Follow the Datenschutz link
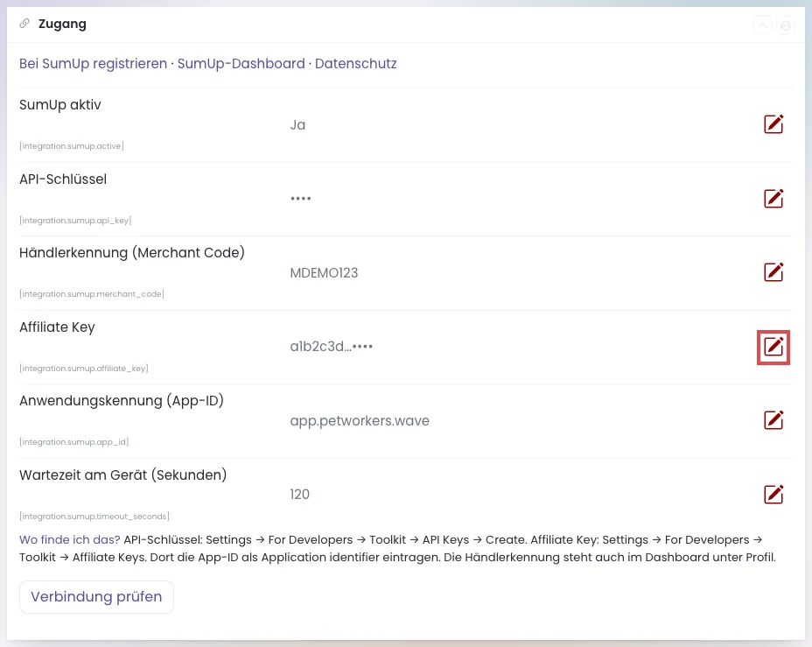This screenshot has height=647, width=812. (356, 64)
